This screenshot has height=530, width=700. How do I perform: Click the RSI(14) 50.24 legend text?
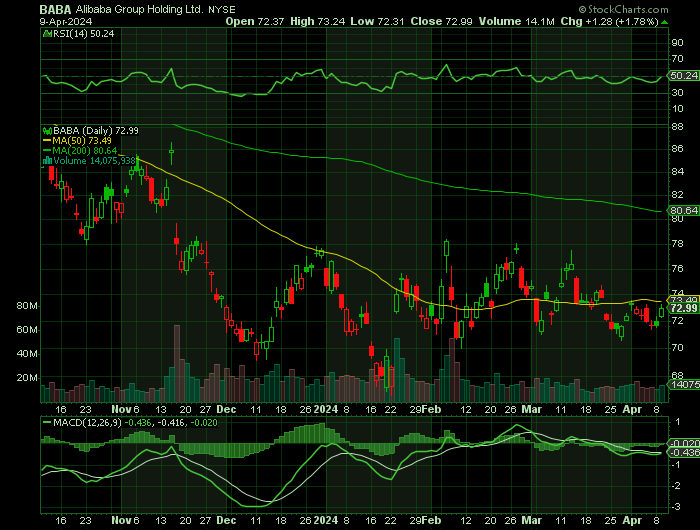(83, 34)
